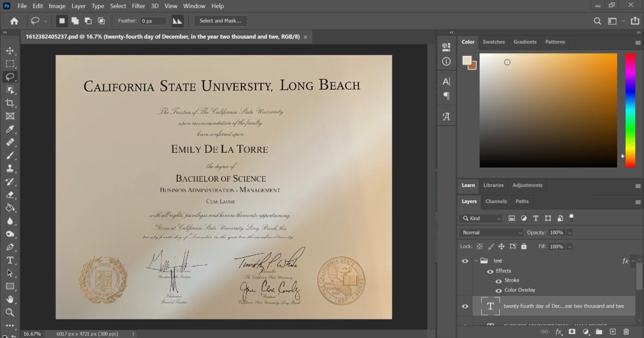This screenshot has width=644, height=338.
Task: Select the Pen tool
Action: click(x=10, y=247)
